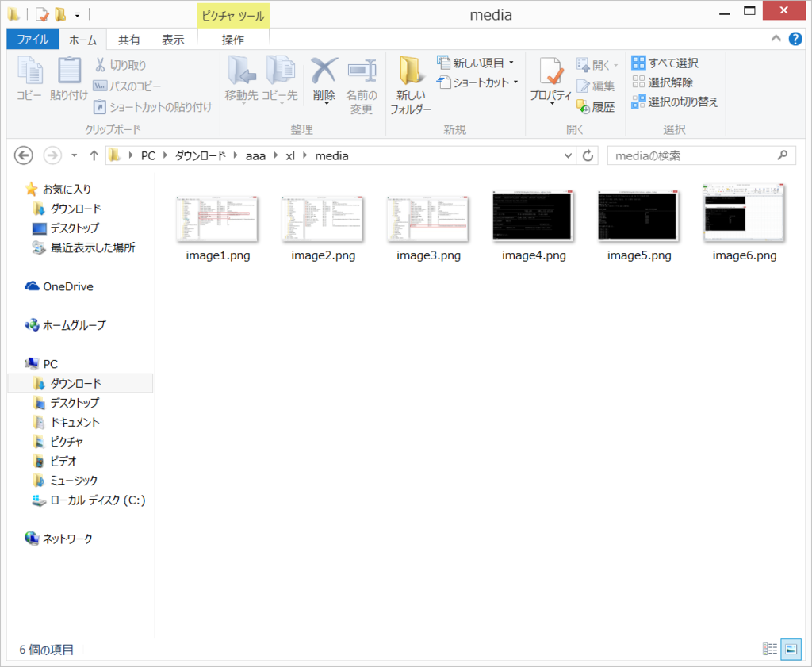The width and height of the screenshot is (812, 667).
Task: Open the Manage (操作) tab
Action: coord(233,40)
